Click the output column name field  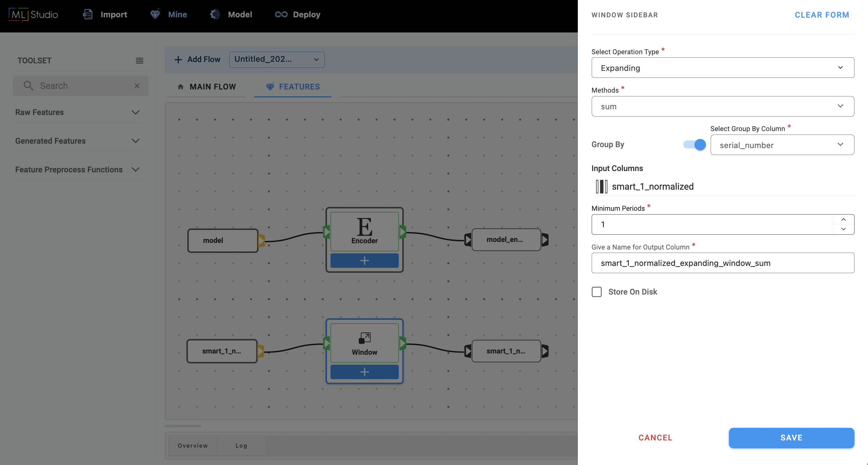[x=722, y=263]
